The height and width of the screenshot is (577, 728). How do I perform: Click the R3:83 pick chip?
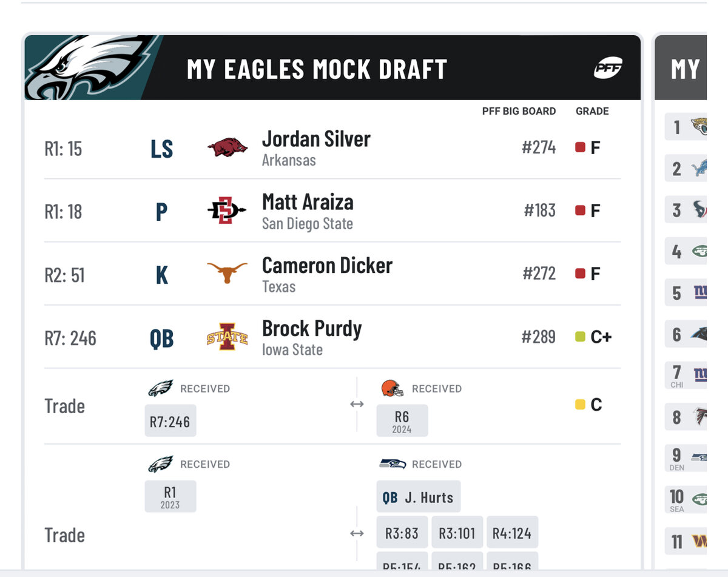click(x=402, y=533)
